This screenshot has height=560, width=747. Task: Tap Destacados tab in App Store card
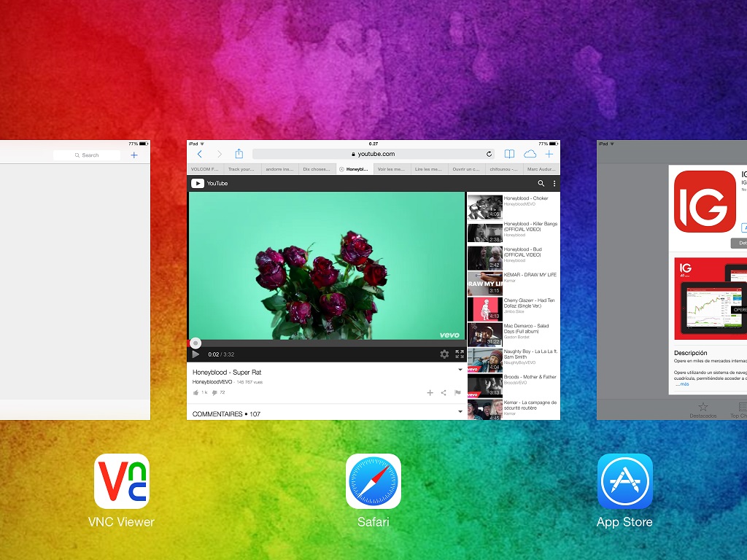click(x=703, y=410)
